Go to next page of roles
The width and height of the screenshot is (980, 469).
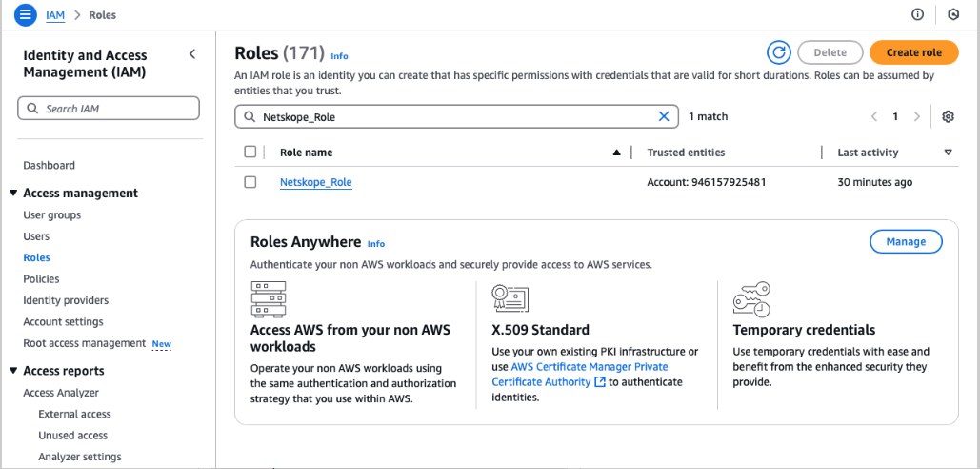click(x=917, y=116)
